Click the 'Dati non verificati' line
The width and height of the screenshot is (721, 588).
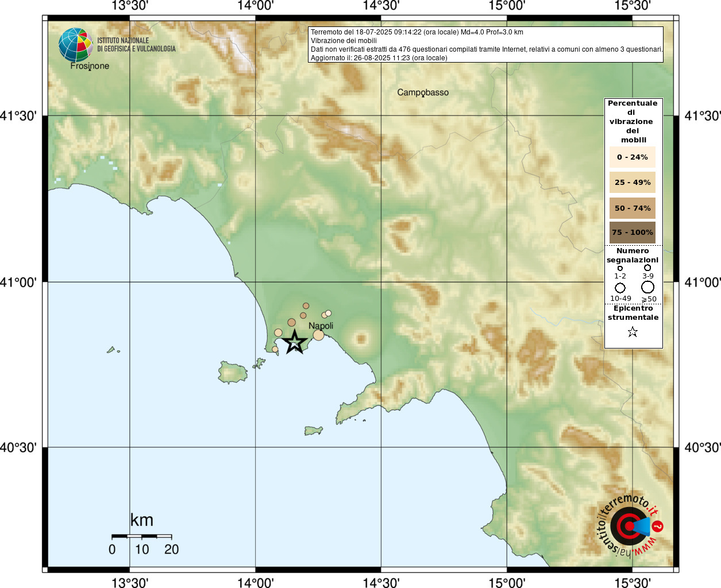tap(487, 49)
